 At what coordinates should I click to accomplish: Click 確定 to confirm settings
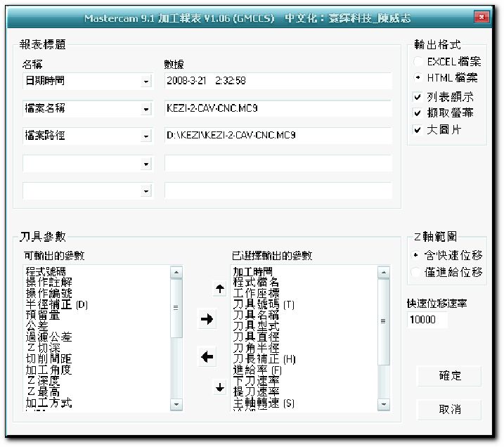pyautogui.click(x=449, y=375)
